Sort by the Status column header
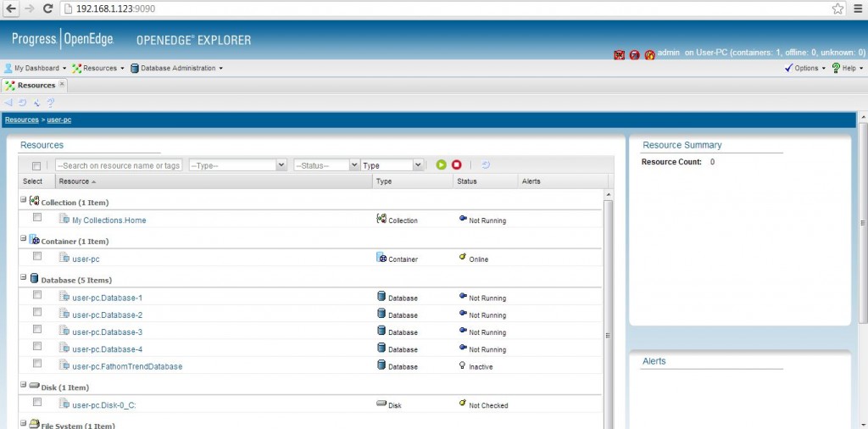Viewport: 868px width, 429px height. pos(484,181)
